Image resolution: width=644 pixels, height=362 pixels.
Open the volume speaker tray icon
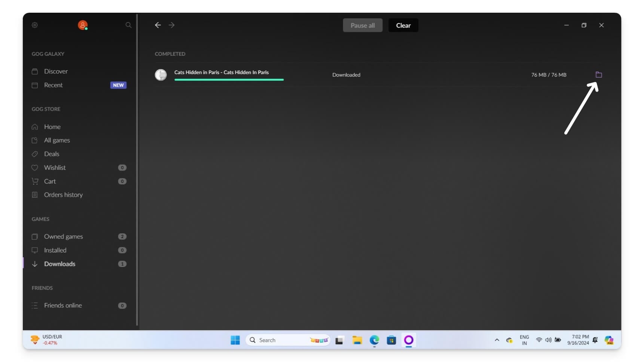(548, 340)
